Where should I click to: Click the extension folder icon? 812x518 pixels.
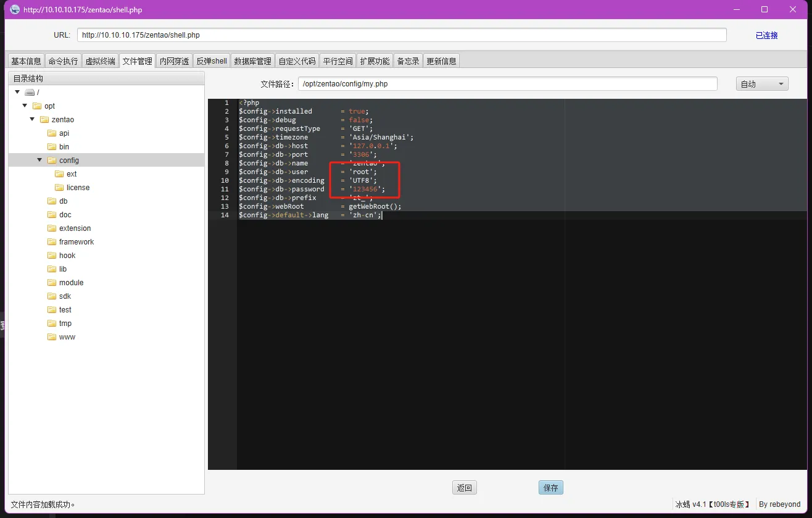(x=52, y=228)
